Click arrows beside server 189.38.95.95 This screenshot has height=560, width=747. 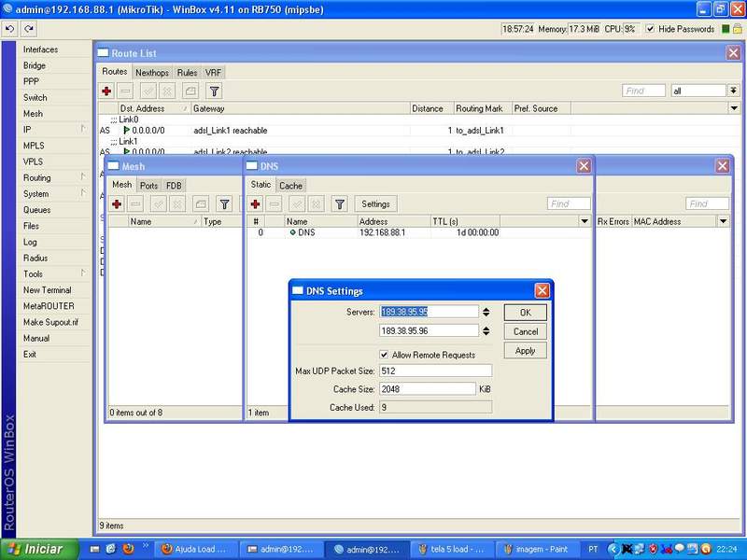pyautogui.click(x=486, y=312)
